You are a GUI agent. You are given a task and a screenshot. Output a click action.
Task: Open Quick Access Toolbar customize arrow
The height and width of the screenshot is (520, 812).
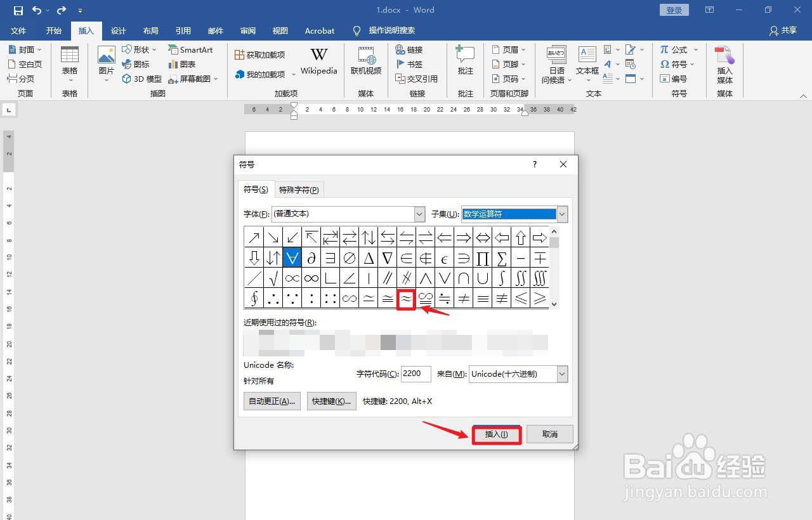[x=80, y=11]
